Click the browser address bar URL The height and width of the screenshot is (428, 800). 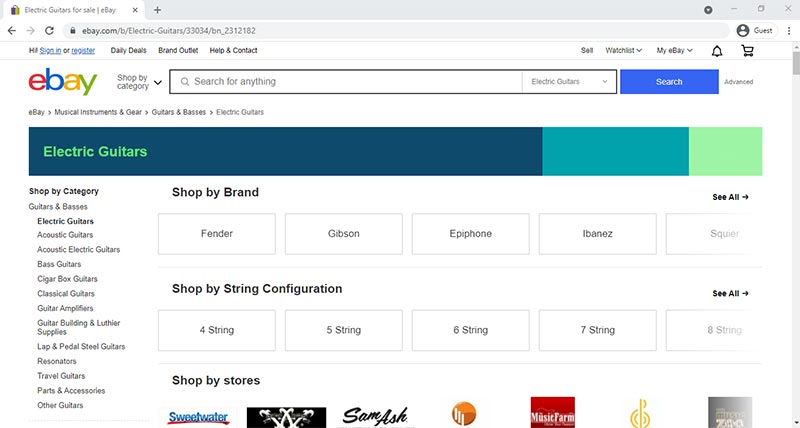coord(169,31)
